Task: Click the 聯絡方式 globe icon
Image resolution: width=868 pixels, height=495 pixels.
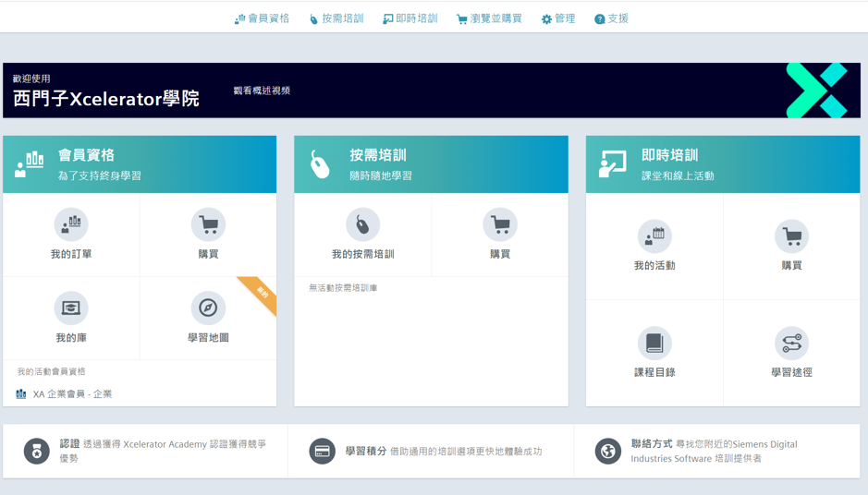Action: (x=608, y=452)
